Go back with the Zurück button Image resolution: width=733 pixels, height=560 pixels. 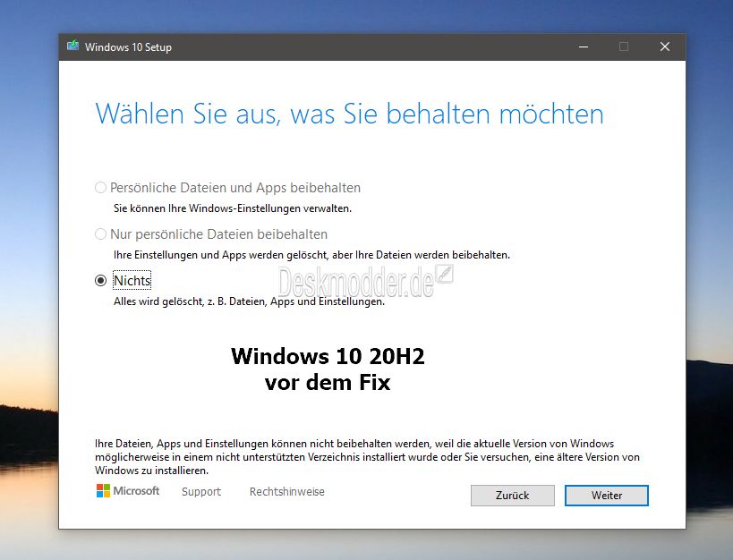[x=512, y=496]
